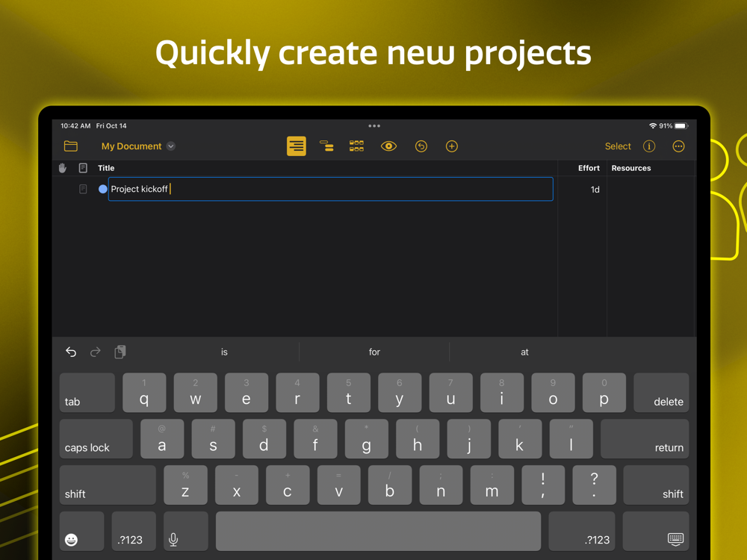Tap the return key

tap(645, 438)
